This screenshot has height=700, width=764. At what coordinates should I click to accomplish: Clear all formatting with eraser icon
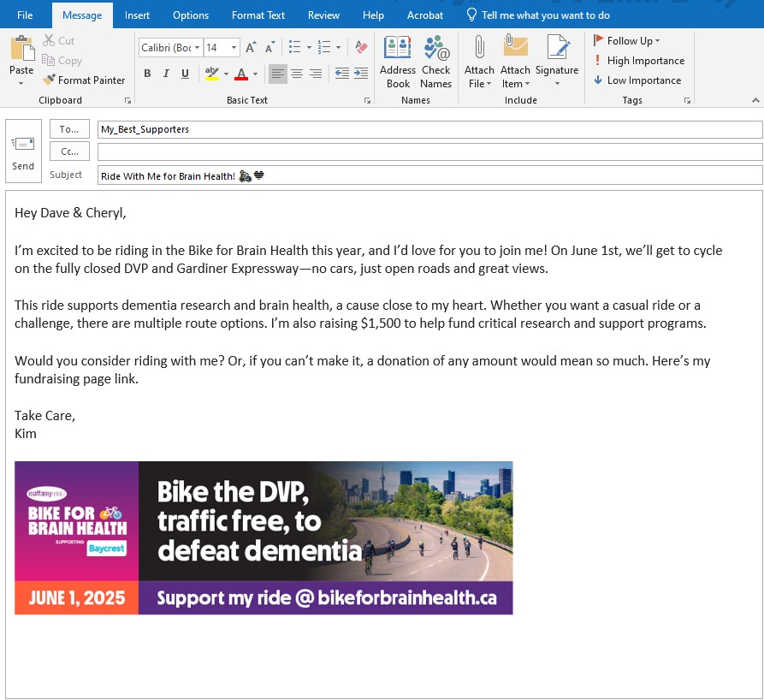tap(361, 47)
